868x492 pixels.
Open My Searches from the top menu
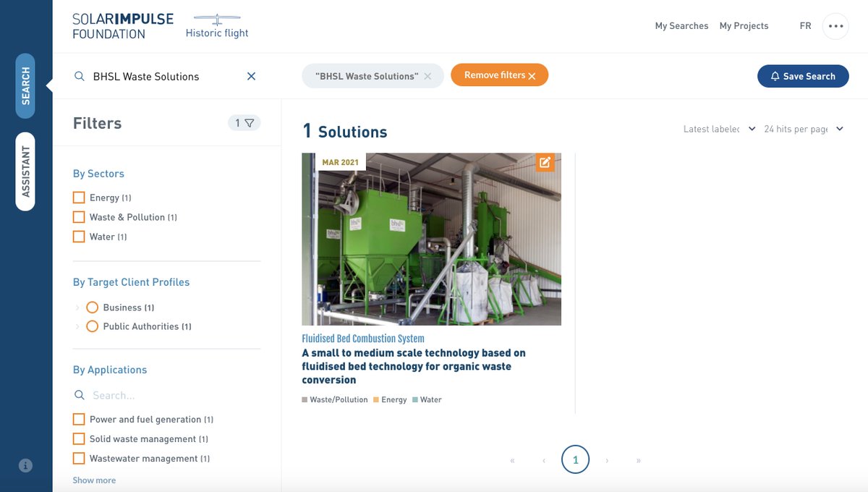(681, 25)
